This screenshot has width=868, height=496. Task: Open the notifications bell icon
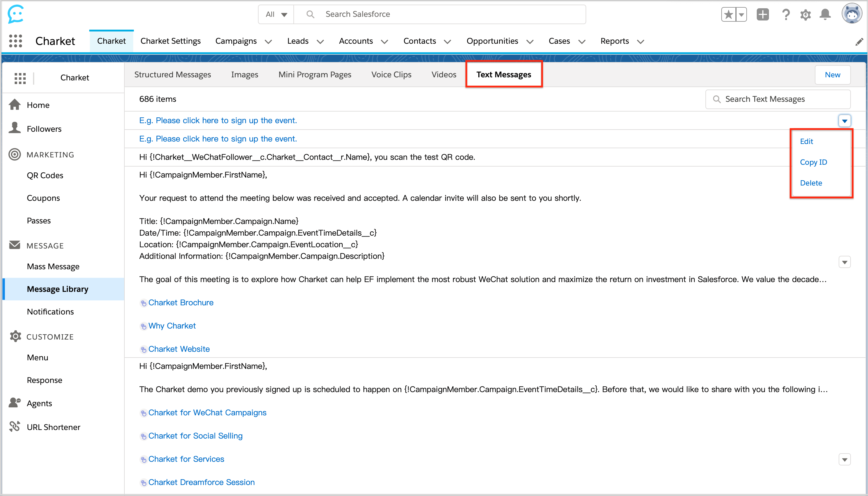[x=825, y=14]
